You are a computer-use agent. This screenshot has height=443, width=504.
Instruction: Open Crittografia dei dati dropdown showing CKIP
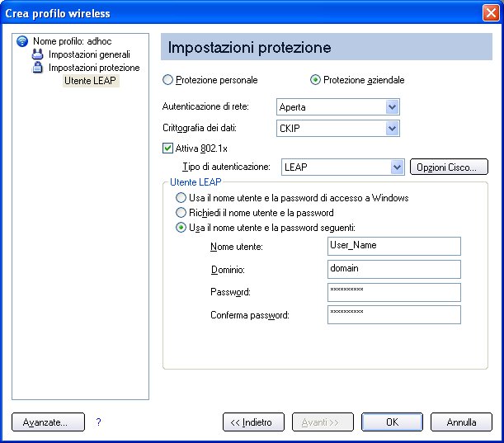pos(338,128)
